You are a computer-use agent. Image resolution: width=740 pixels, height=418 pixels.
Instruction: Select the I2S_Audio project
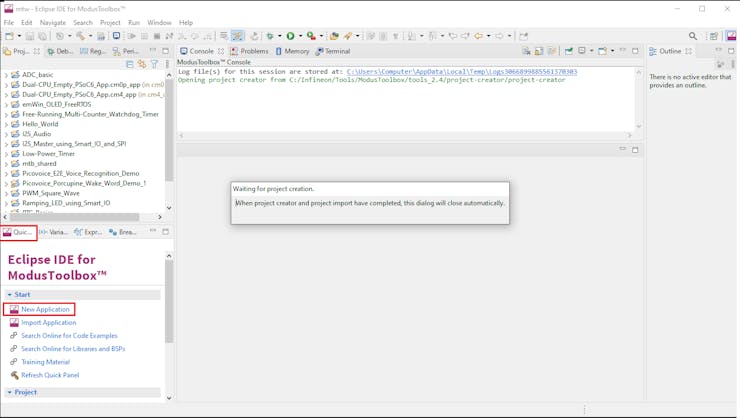coord(36,134)
